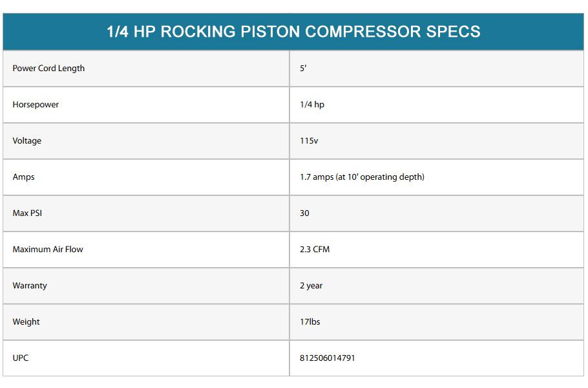Image resolution: width=588 pixels, height=388 pixels.
Task: Select the Amps row label
Action: (x=24, y=177)
